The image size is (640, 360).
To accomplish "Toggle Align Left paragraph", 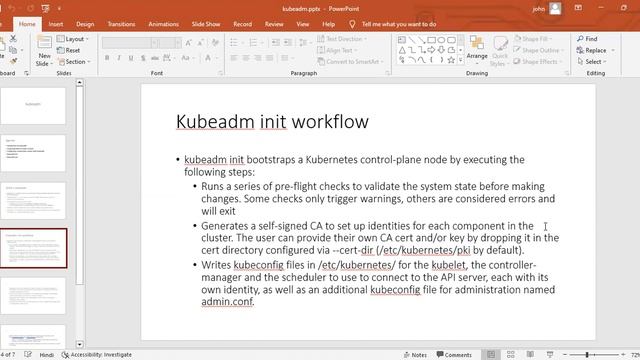I will (x=233, y=58).
